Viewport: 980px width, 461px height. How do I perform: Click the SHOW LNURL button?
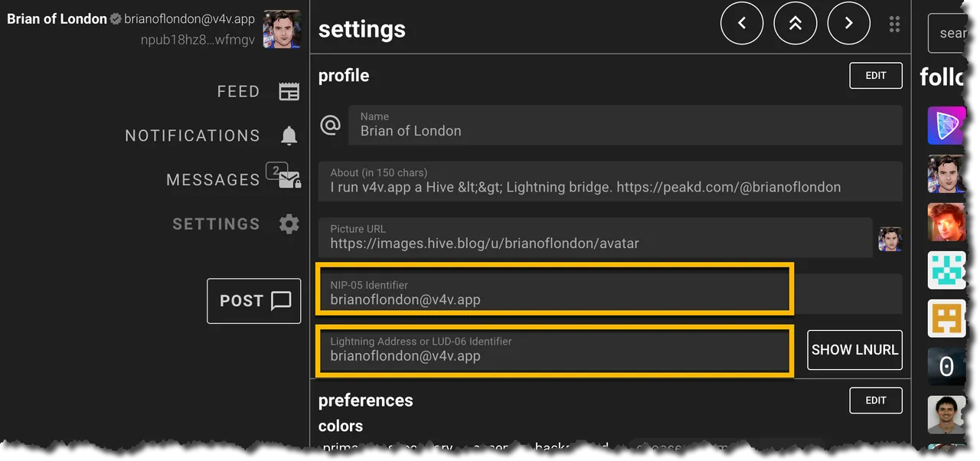coord(854,350)
